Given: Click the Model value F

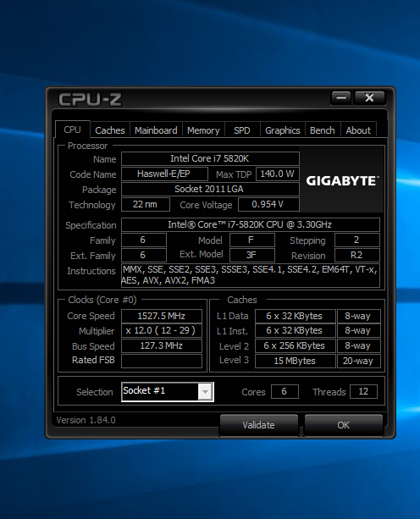Looking at the screenshot, I should coord(251,240).
